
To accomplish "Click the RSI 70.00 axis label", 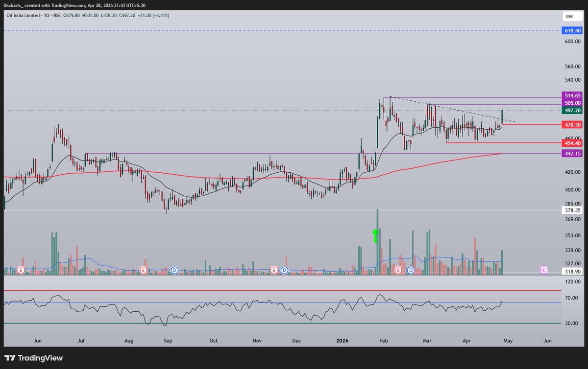I will coord(572,298).
